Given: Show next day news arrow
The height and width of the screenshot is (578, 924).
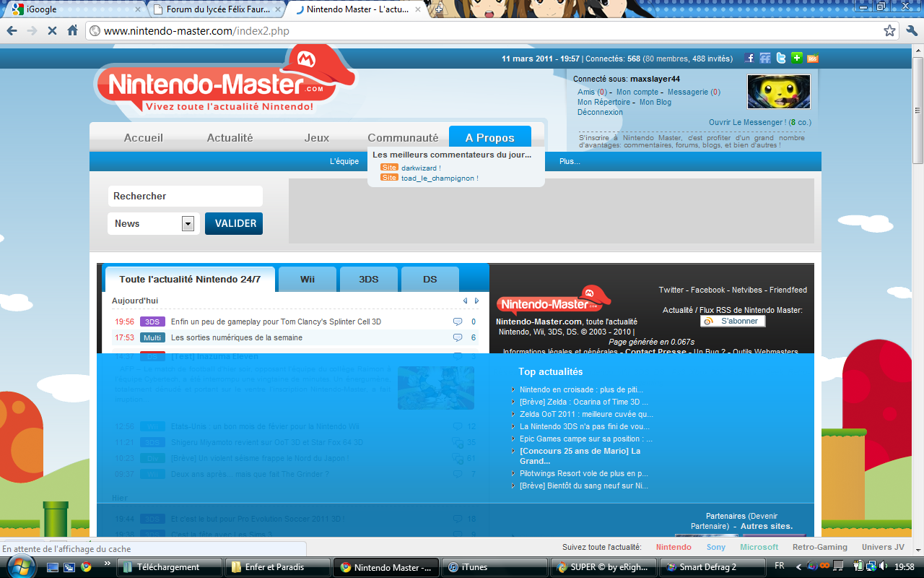Looking at the screenshot, I should (x=476, y=301).
